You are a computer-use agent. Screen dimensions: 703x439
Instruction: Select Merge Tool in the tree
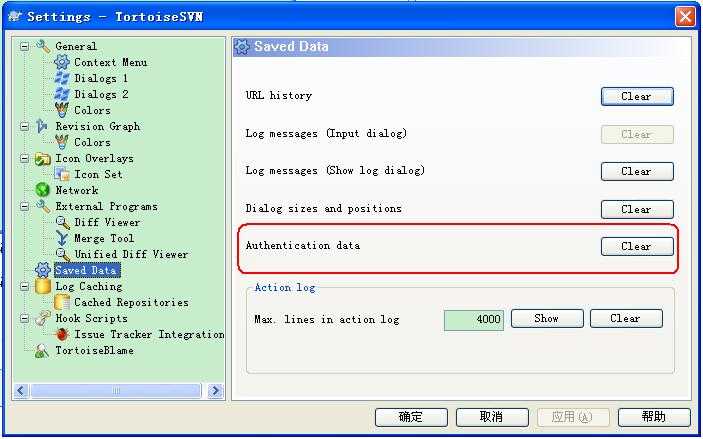[104, 239]
